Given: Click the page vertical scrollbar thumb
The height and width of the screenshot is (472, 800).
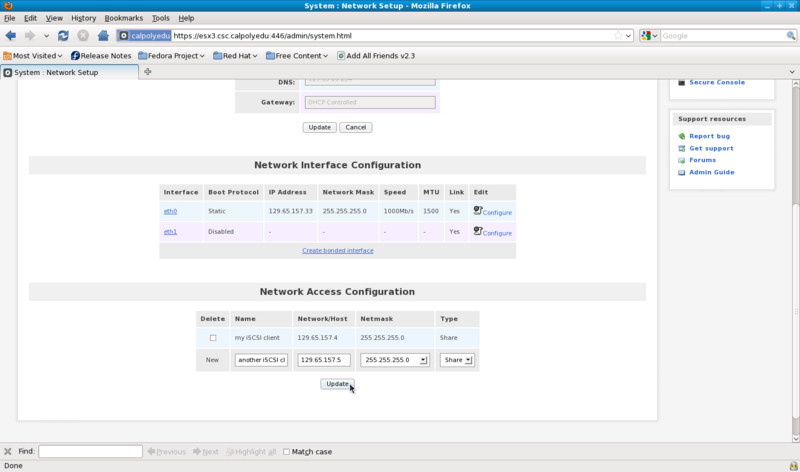Looking at the screenshot, I should pyautogui.click(x=796, y=311).
